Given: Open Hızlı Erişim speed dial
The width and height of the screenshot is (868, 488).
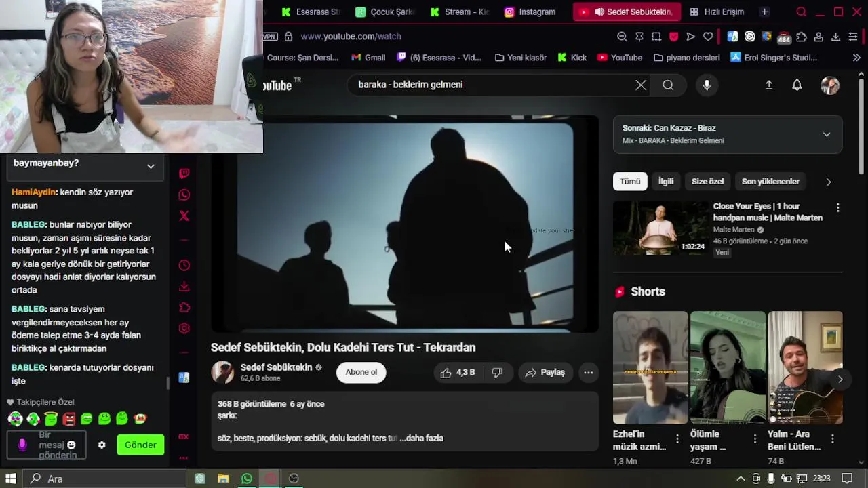Looking at the screenshot, I should 717,12.
